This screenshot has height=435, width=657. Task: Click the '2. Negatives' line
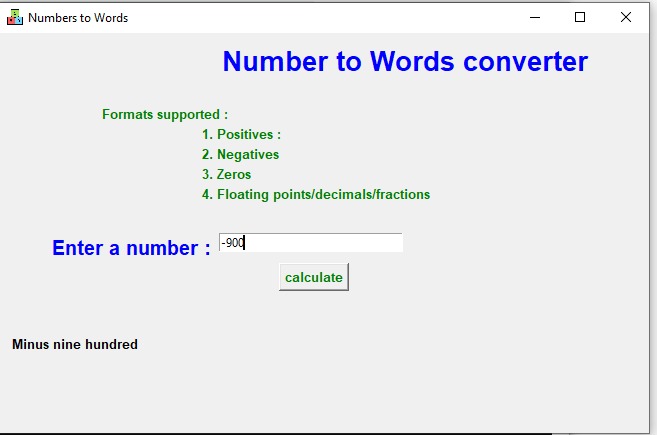[x=241, y=155]
